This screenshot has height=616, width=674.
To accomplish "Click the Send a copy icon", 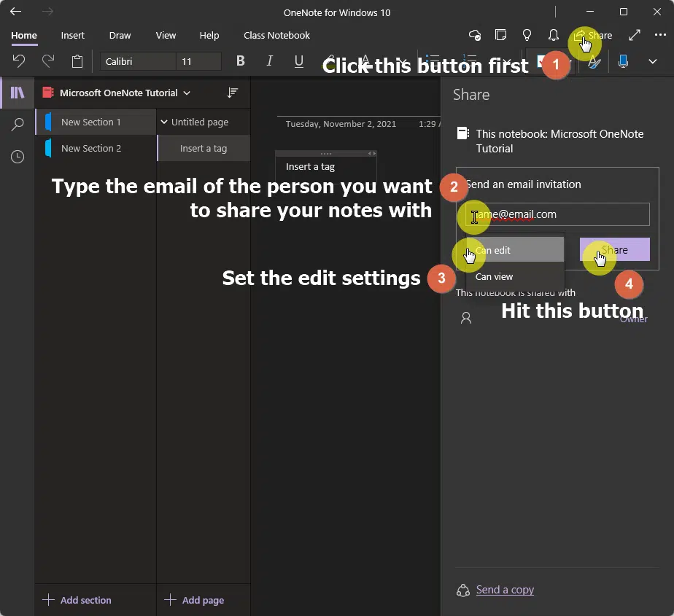I will click(x=463, y=590).
